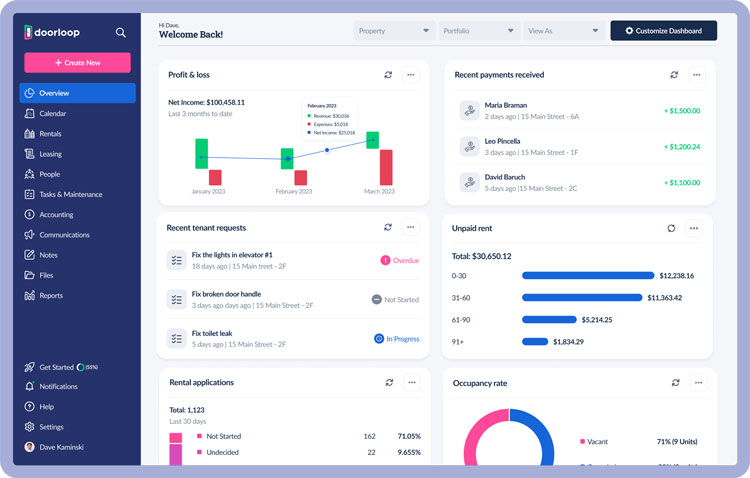Open more options for Recent payments received

pos(697,75)
